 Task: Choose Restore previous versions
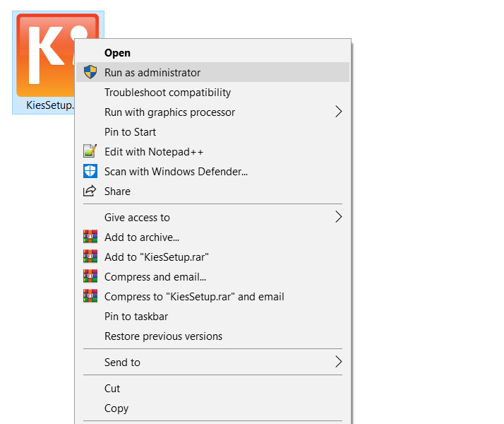pos(212,336)
